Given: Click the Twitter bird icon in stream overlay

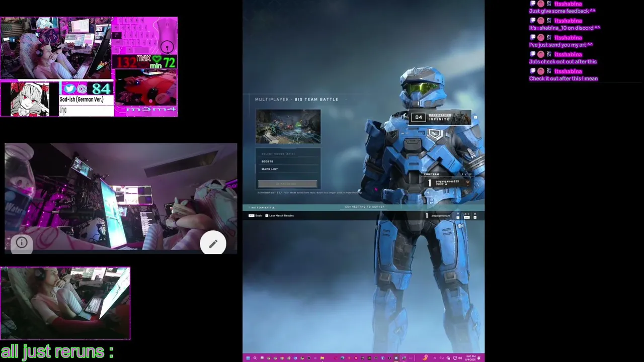Looking at the screenshot, I should click(x=69, y=89).
